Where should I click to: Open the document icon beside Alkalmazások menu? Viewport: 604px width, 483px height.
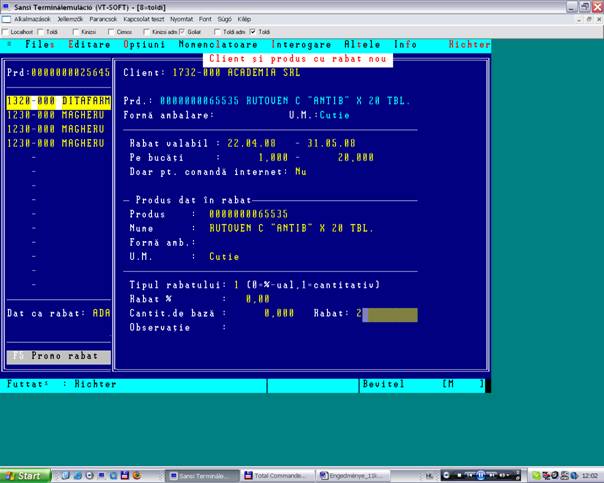(x=6, y=19)
